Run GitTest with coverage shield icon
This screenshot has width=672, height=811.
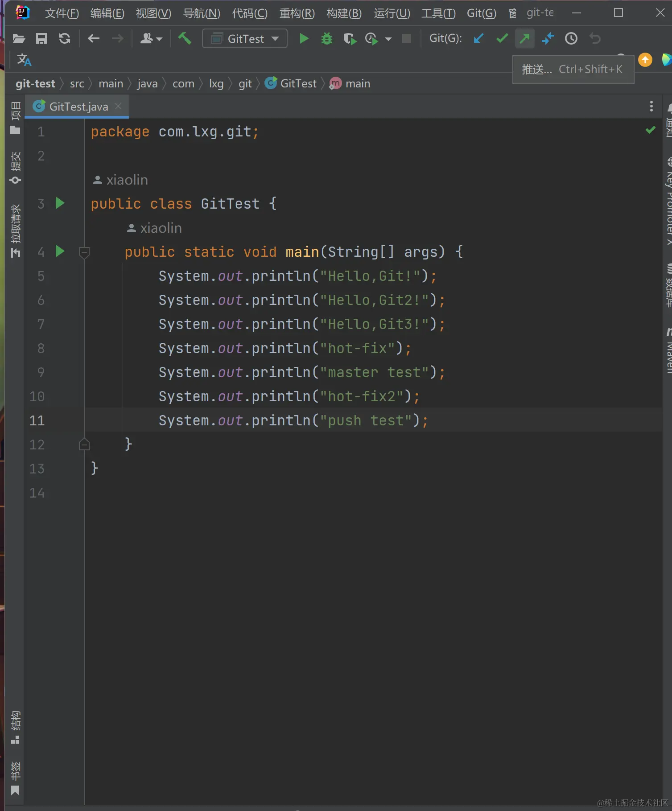[350, 39]
